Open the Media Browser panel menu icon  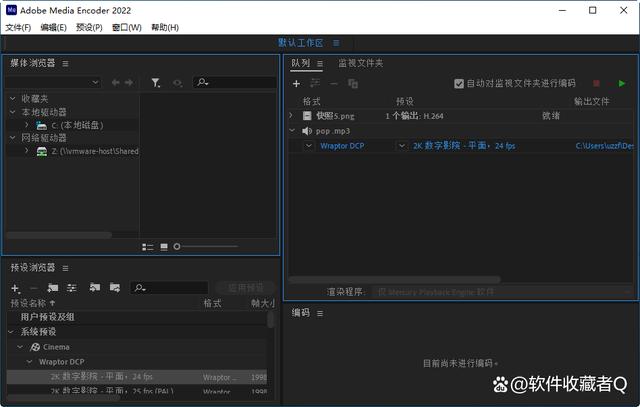coord(65,64)
